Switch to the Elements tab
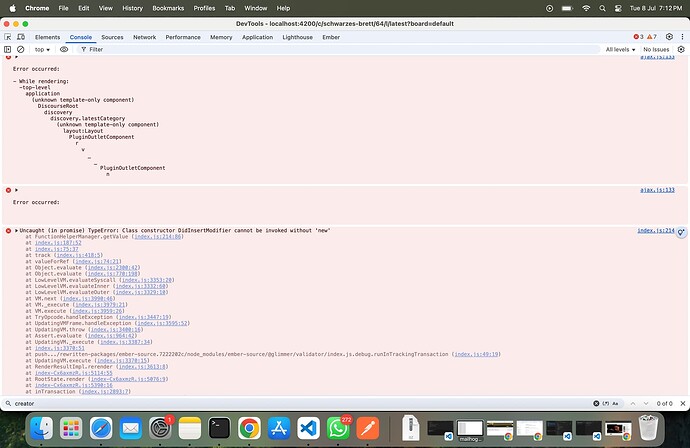The image size is (690, 448). click(47, 37)
